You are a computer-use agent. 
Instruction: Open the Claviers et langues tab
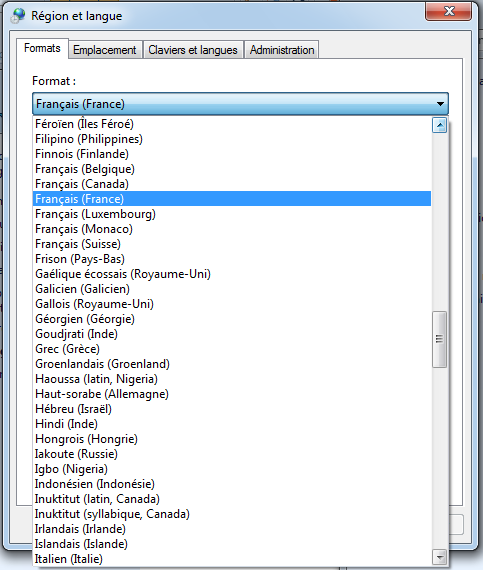point(193,50)
